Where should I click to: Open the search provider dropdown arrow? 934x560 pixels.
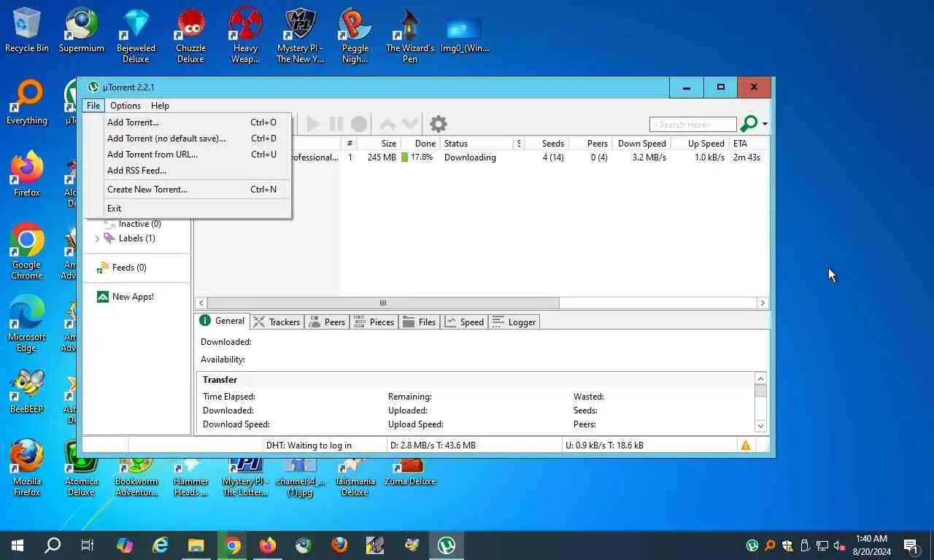(x=765, y=124)
